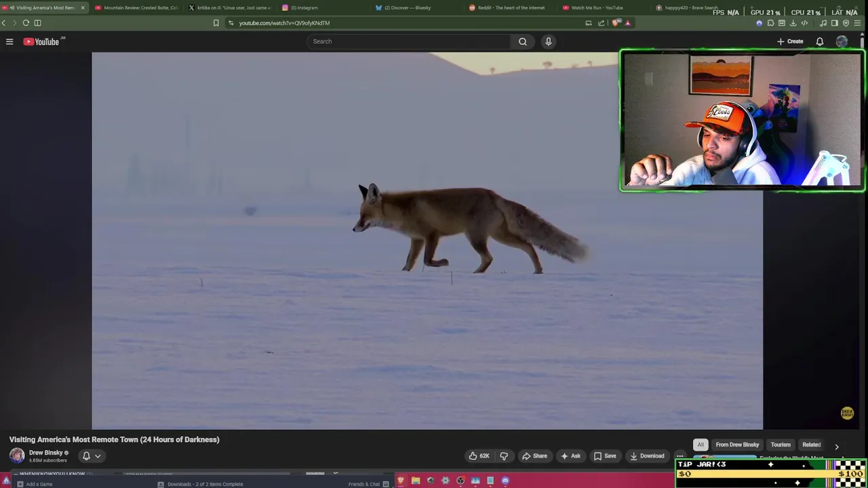Toggle subscription notification bell under channel

86,456
